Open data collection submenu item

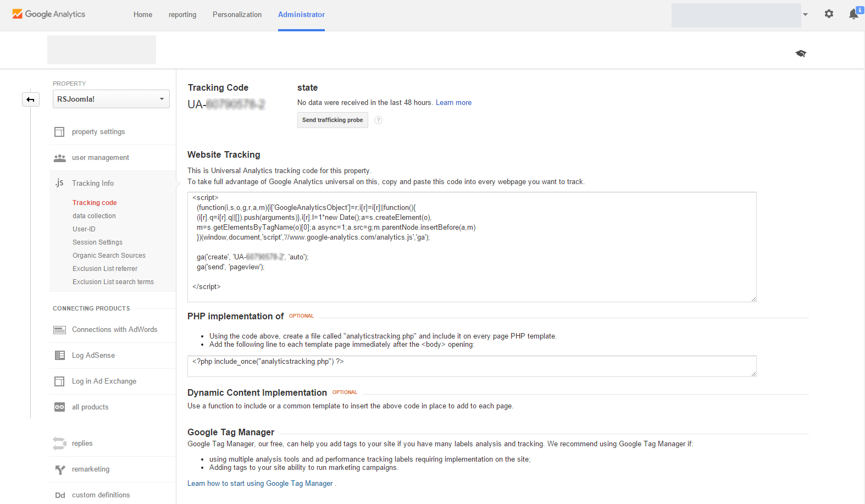[94, 216]
